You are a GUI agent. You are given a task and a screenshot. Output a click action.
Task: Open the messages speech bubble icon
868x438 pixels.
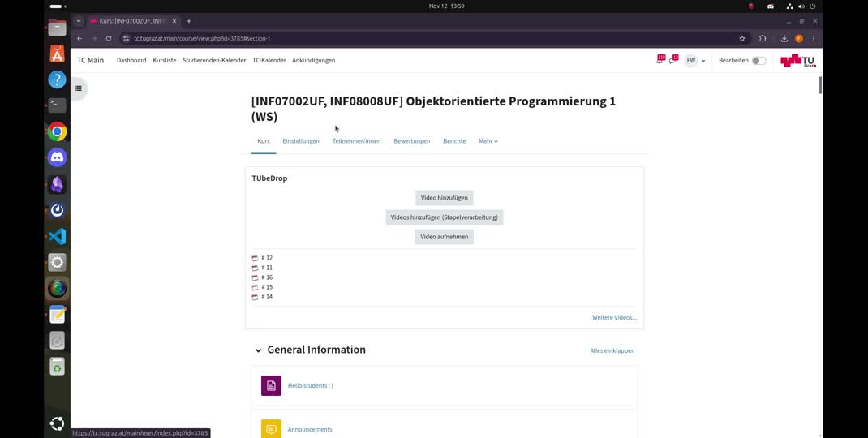(x=673, y=60)
